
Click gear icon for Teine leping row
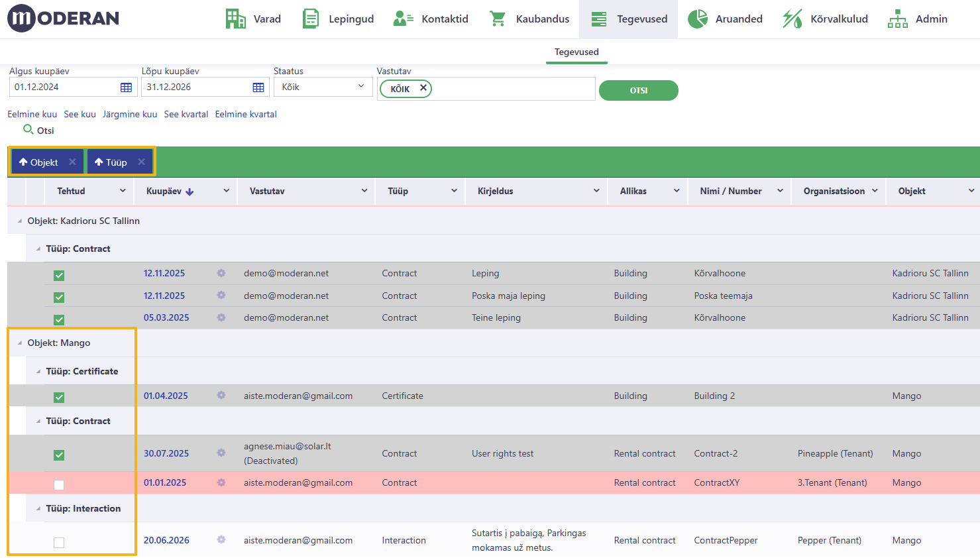click(x=221, y=317)
